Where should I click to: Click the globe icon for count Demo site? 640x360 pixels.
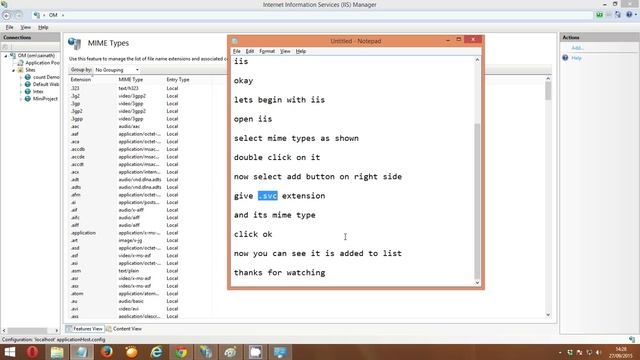click(x=28, y=77)
